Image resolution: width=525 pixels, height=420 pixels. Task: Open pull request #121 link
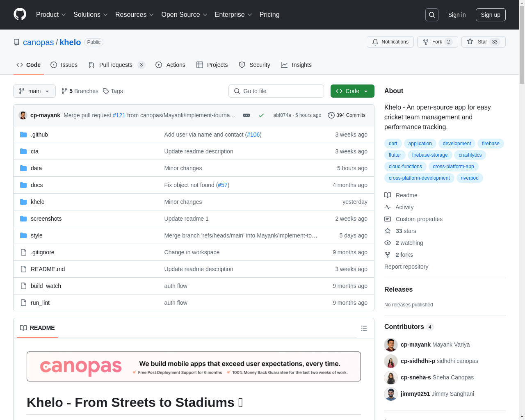pyautogui.click(x=119, y=115)
